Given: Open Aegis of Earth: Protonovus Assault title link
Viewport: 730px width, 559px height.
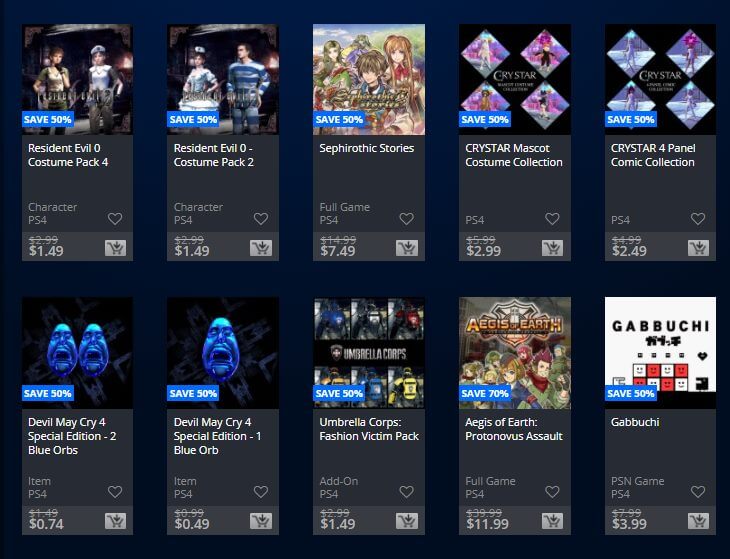Looking at the screenshot, I should coord(514,429).
